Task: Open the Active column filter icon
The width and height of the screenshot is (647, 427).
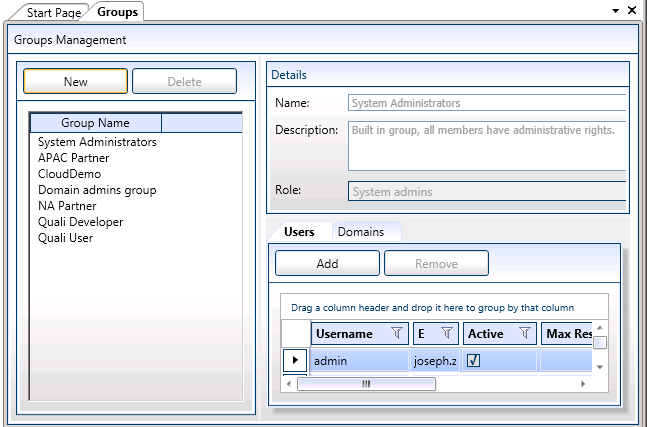Action: [x=524, y=333]
